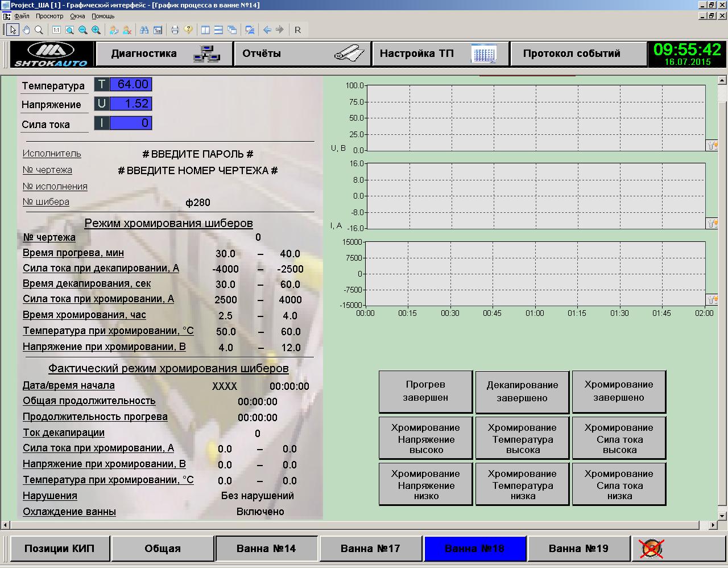Open the Файл menu
This screenshot has width=728, height=568.
tap(22, 17)
